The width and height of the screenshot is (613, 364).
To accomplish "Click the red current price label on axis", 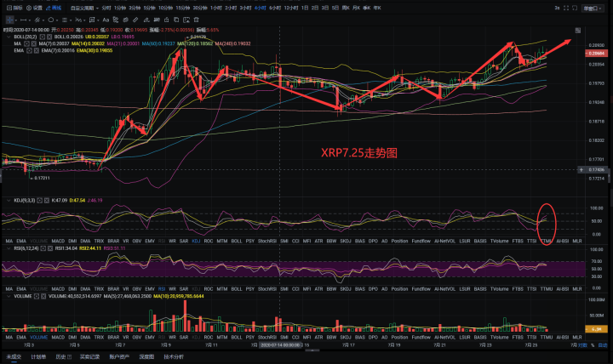I will (x=596, y=53).
